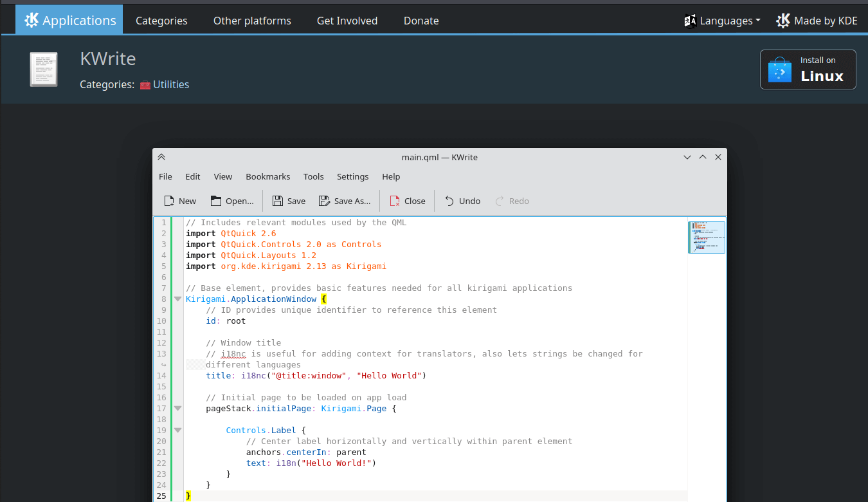The height and width of the screenshot is (502, 868).
Task: Click the Languages translate icon
Action: click(691, 21)
